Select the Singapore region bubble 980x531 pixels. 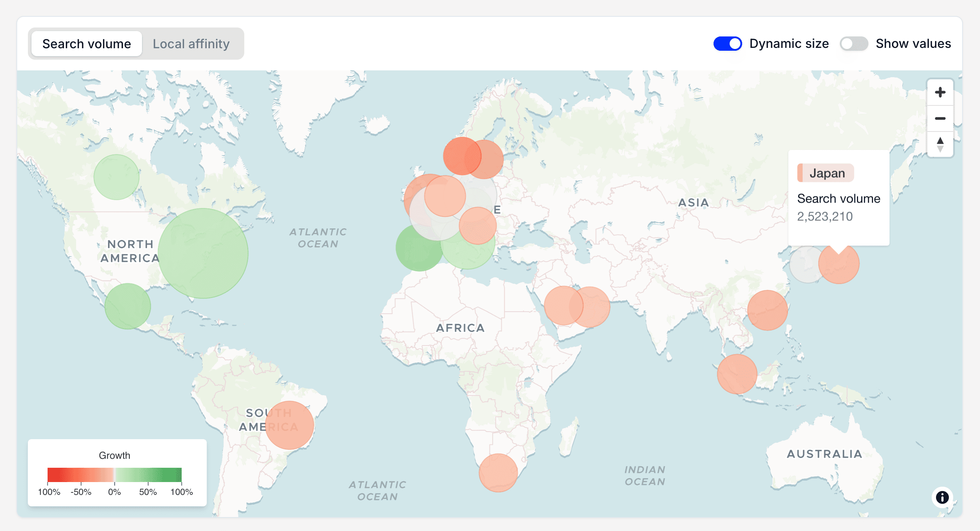pos(736,374)
